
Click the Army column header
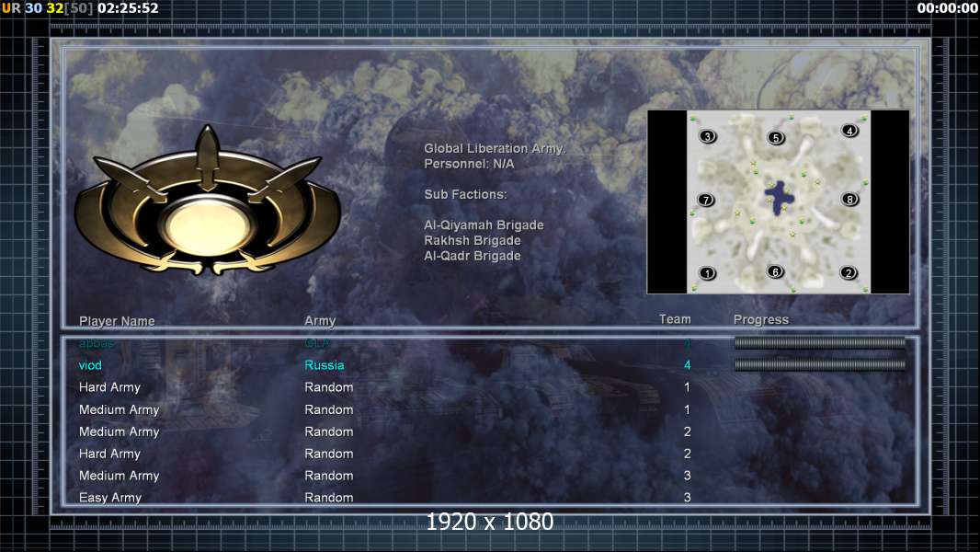[x=320, y=321]
